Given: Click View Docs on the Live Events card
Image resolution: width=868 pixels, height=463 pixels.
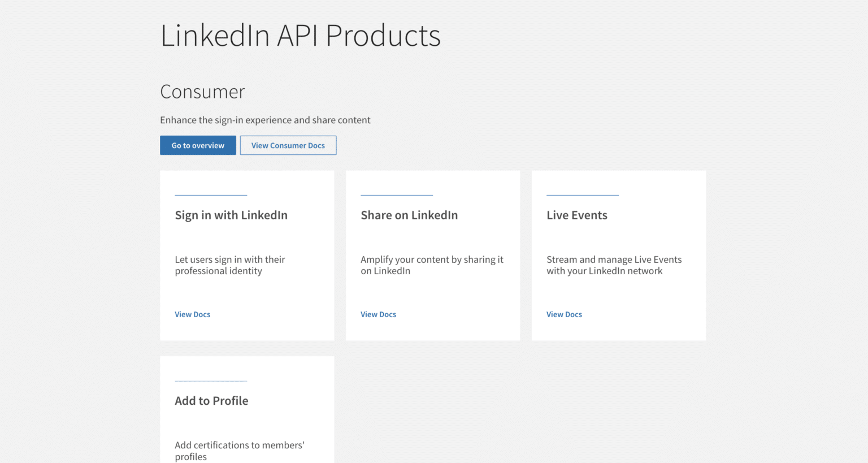Looking at the screenshot, I should 563,314.
